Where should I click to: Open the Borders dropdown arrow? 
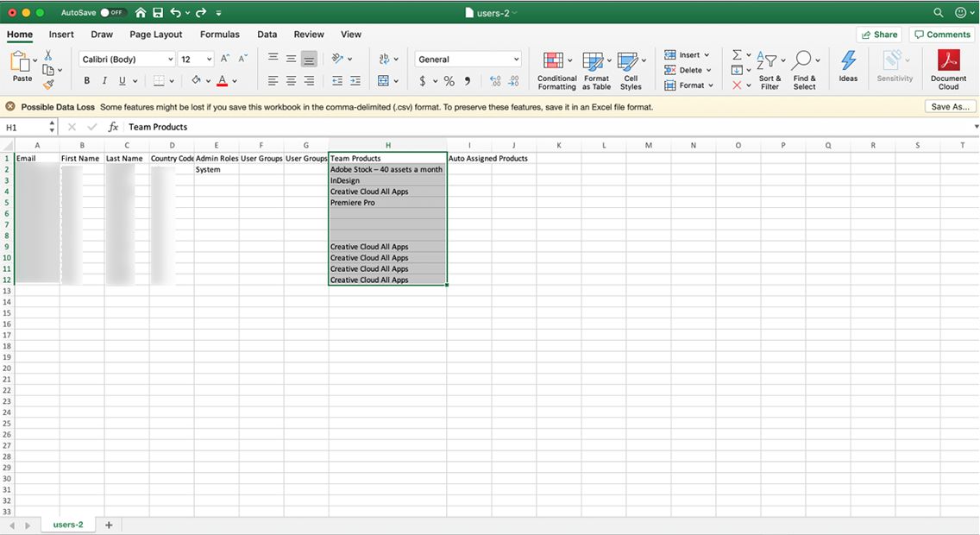[x=172, y=80]
